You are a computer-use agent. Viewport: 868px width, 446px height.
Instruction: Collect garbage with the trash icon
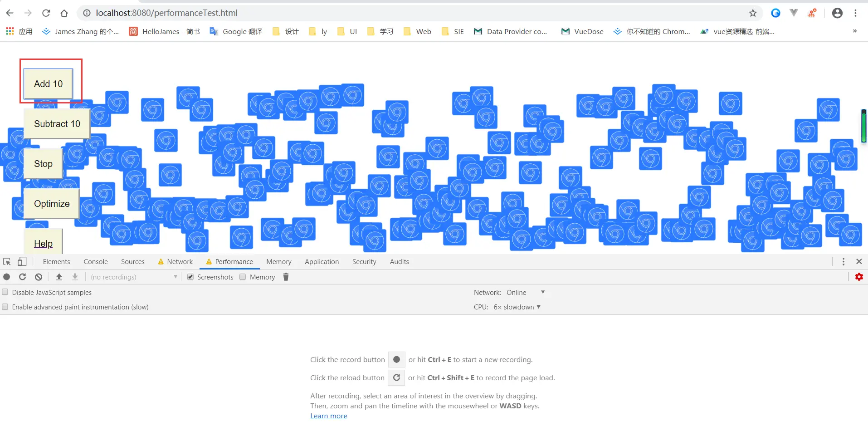286,277
